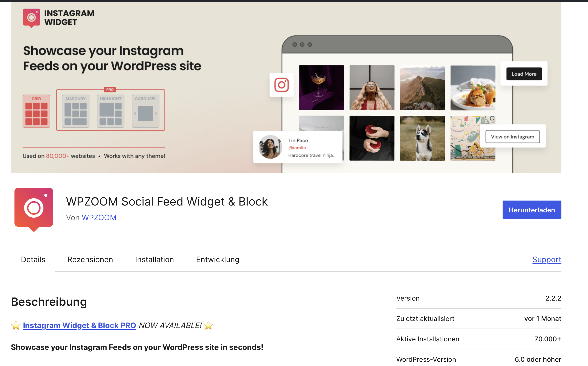This screenshot has height=366, width=588.
Task: Click the Load More button in banner
Action: click(x=524, y=74)
